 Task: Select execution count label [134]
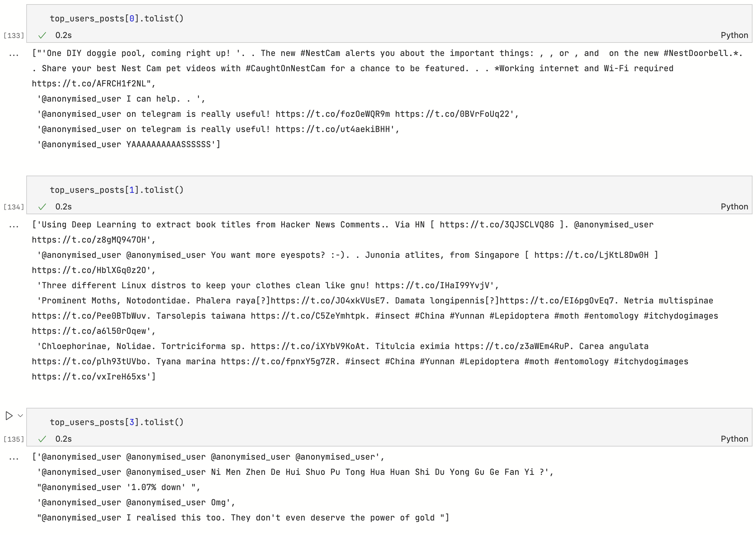[14, 207]
